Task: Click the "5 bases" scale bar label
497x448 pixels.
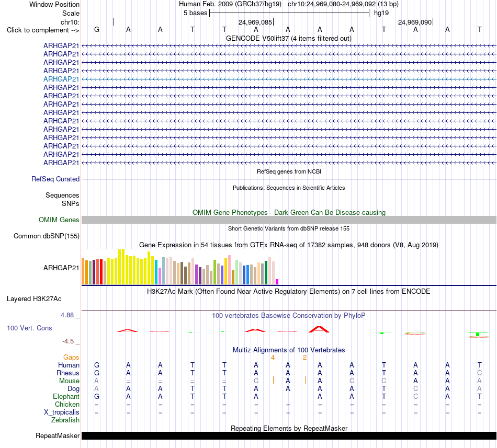Action: click(x=195, y=13)
